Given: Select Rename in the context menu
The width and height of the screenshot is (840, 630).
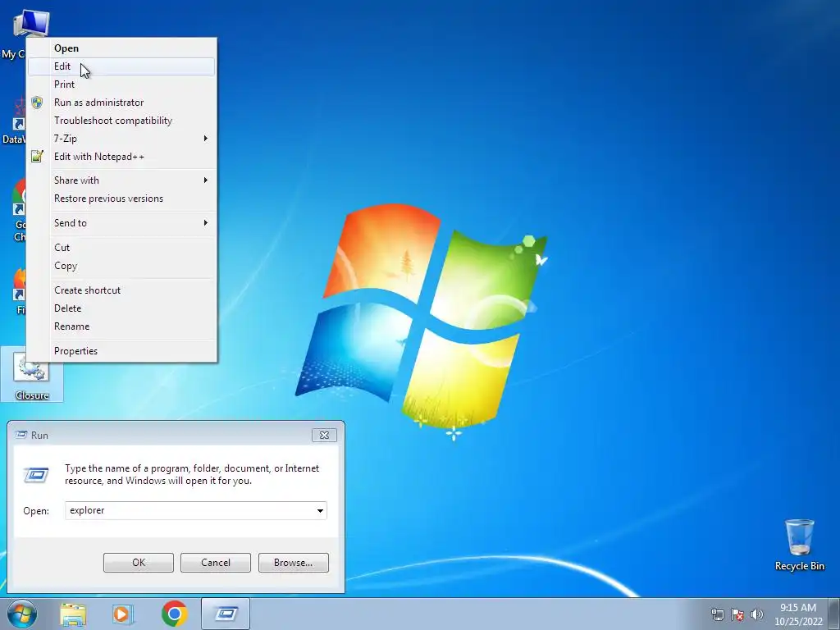Looking at the screenshot, I should click(x=121, y=326).
